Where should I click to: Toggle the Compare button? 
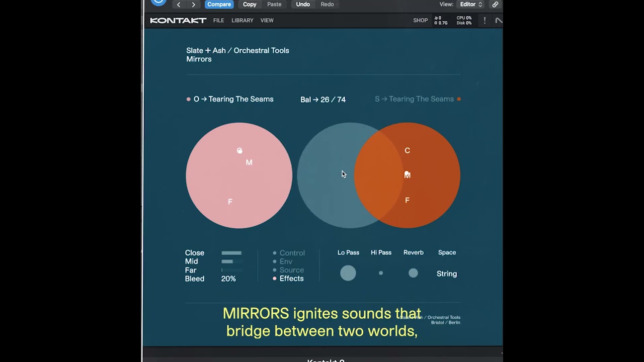coord(219,5)
